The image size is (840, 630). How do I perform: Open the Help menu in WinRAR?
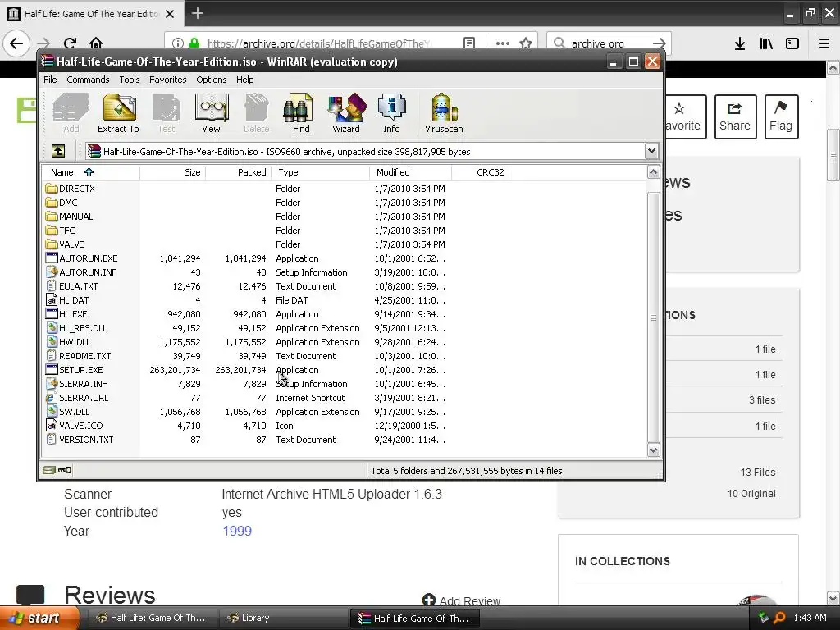pos(244,80)
